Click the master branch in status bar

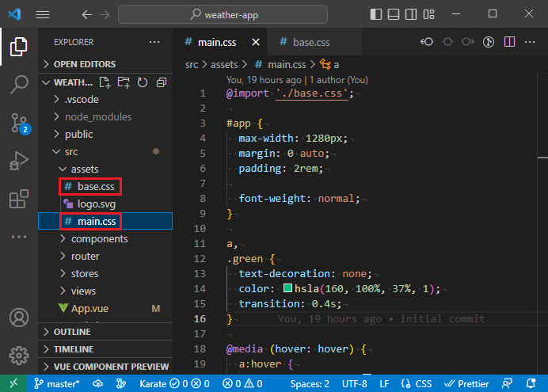click(57, 383)
